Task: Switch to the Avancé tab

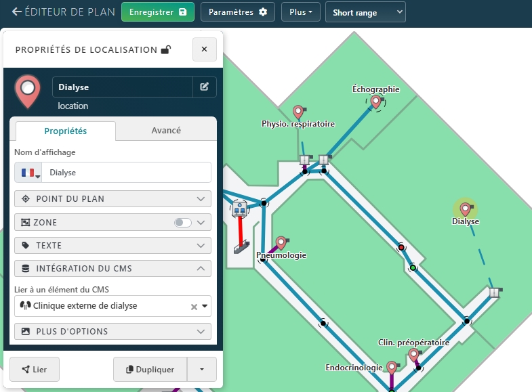Action: click(166, 131)
